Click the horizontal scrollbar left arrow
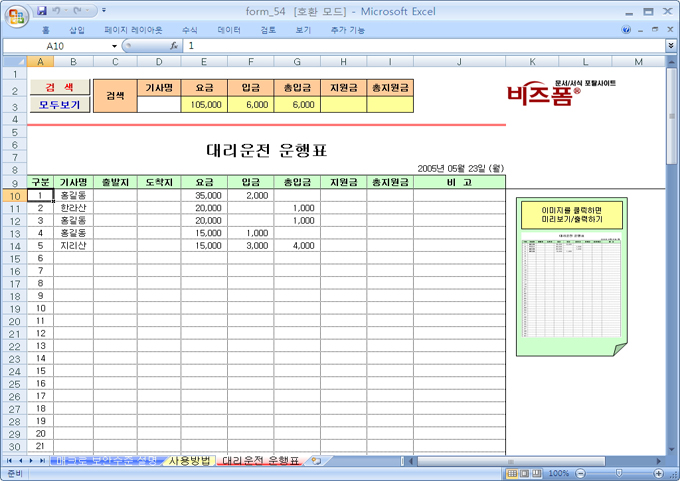The height and width of the screenshot is (481, 680). (x=411, y=461)
